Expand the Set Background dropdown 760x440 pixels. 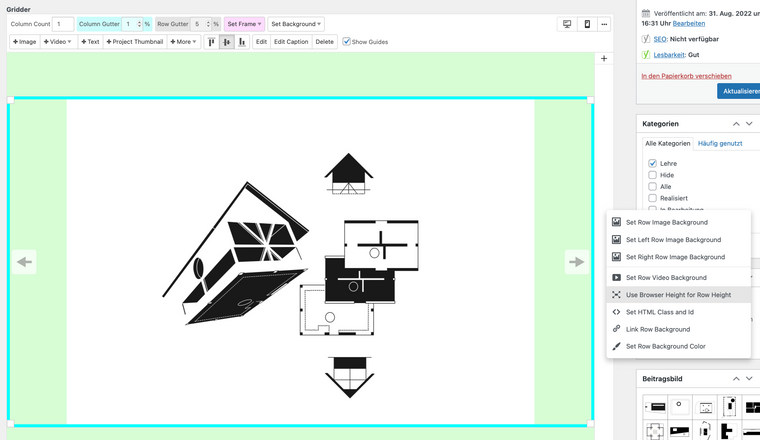click(298, 24)
